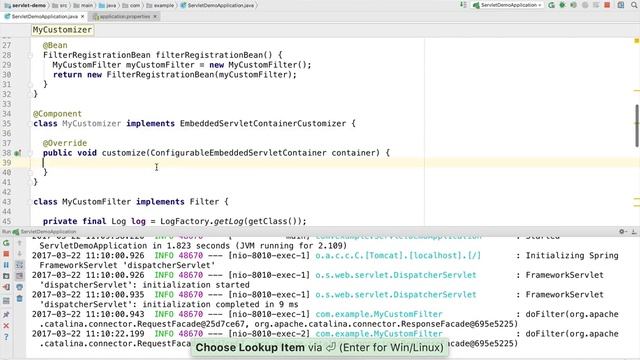640x360 pixels.
Task: Click servlet-demo breadcrumb in navigation bar
Action: point(25,5)
